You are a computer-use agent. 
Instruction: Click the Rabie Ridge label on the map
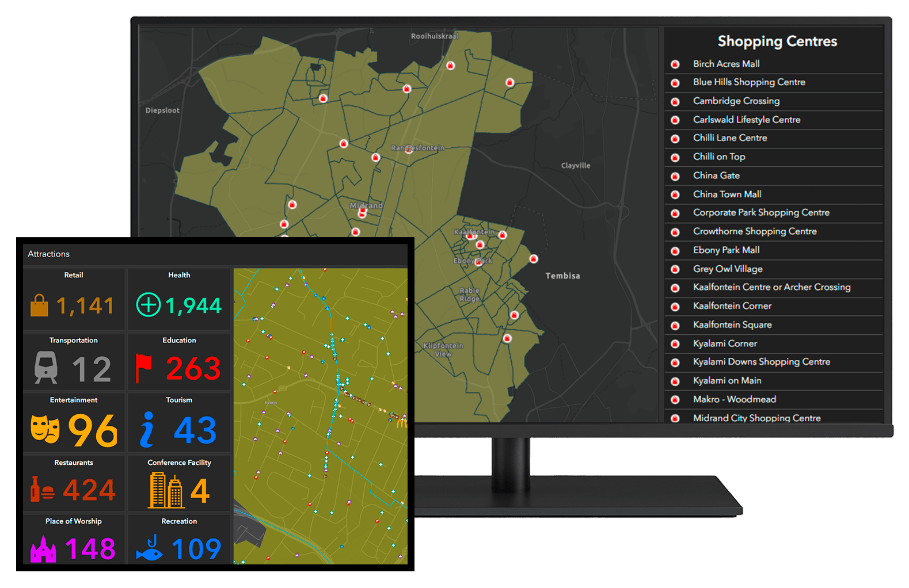coord(469,295)
